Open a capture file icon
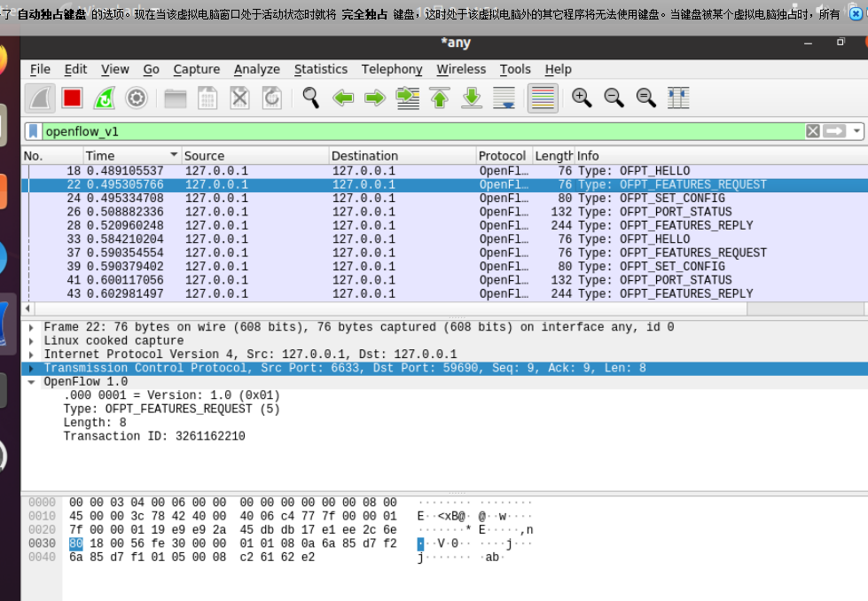 (175, 98)
